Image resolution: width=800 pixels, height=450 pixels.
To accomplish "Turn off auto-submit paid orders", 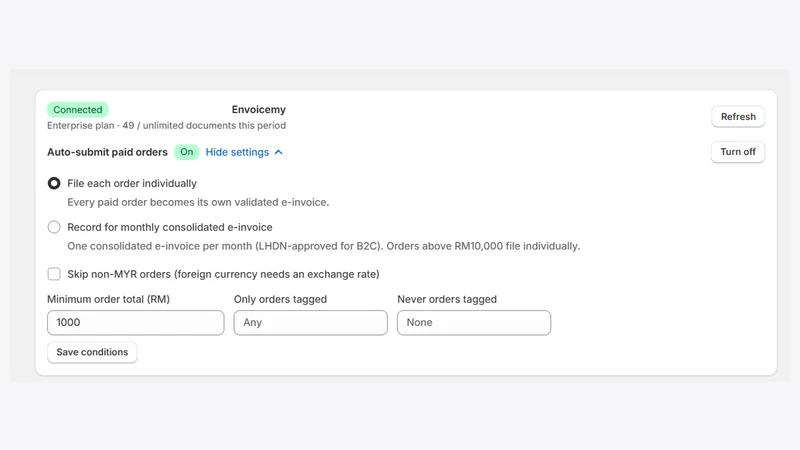I will click(x=738, y=152).
